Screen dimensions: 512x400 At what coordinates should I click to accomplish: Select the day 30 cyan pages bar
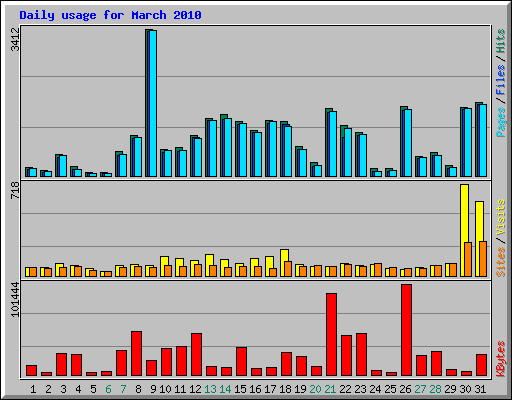pyautogui.click(x=468, y=142)
